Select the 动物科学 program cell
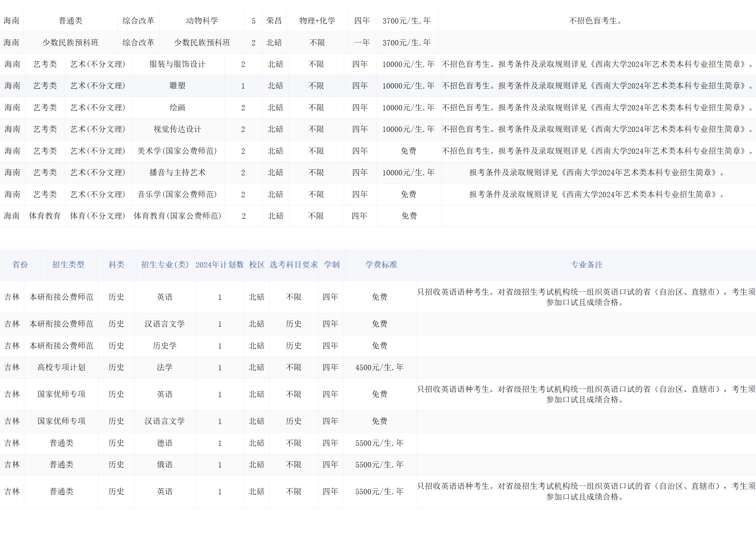The image size is (756, 534). 202,21
